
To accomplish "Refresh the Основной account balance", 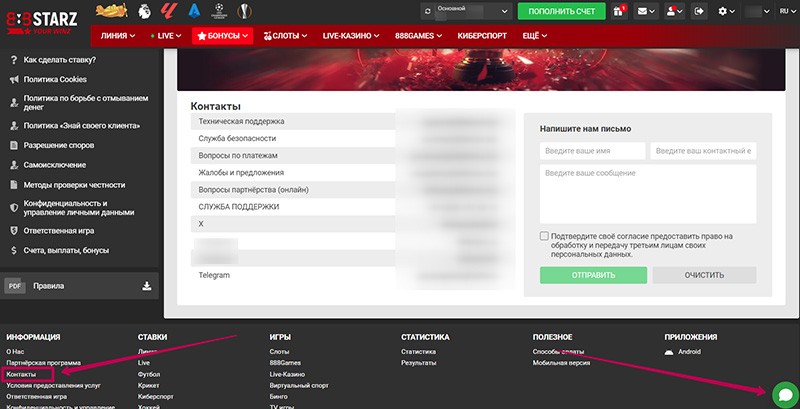I will click(x=428, y=11).
